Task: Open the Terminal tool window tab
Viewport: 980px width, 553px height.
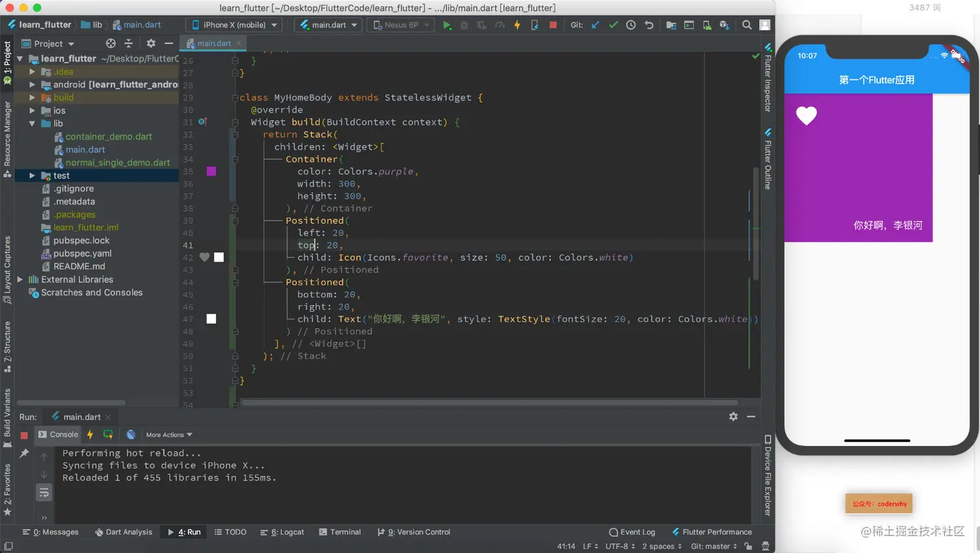Action: click(x=340, y=532)
